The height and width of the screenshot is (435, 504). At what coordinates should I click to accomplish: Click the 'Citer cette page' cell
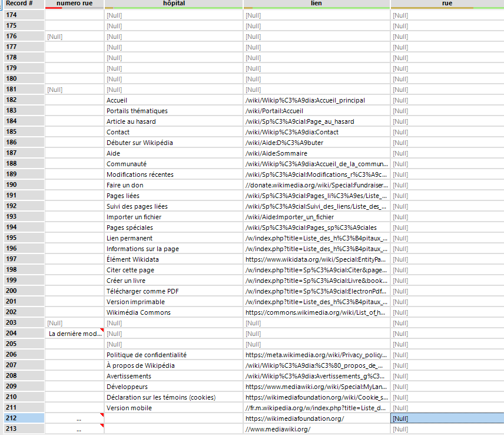174,271
